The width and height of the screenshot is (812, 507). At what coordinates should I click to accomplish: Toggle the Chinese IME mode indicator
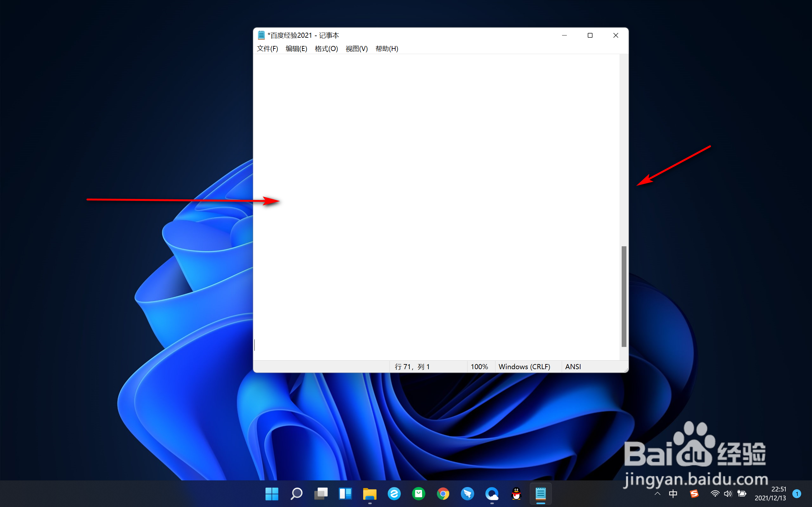(673, 494)
